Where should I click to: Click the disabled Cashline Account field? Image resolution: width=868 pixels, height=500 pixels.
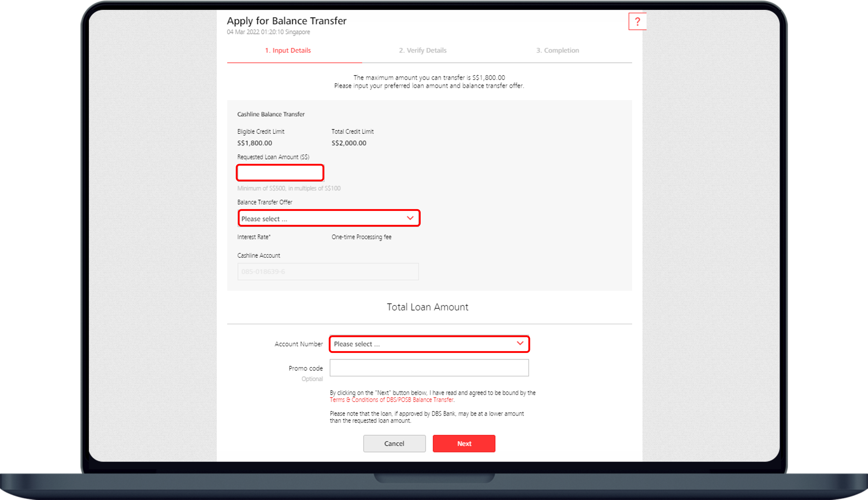coord(328,272)
